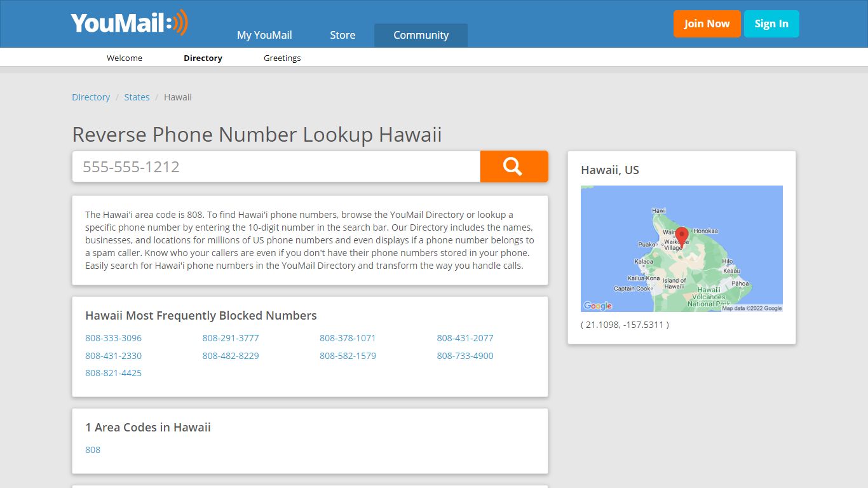The height and width of the screenshot is (488, 868).
Task: Open blocked number 808-431-2330
Action: (113, 356)
